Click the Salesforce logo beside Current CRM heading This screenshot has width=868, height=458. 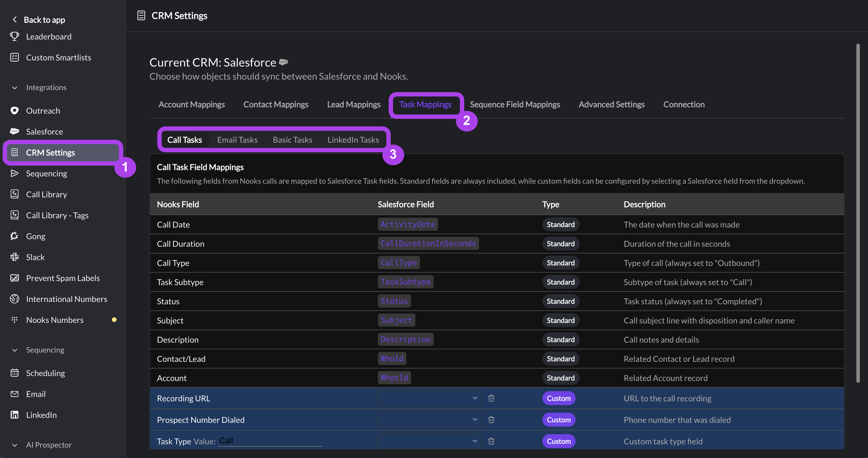pyautogui.click(x=284, y=62)
